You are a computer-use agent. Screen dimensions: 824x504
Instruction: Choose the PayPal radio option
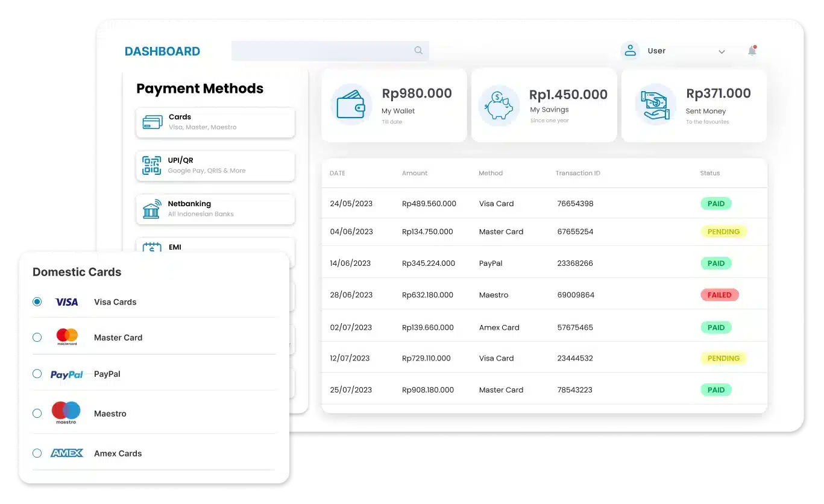tap(37, 374)
